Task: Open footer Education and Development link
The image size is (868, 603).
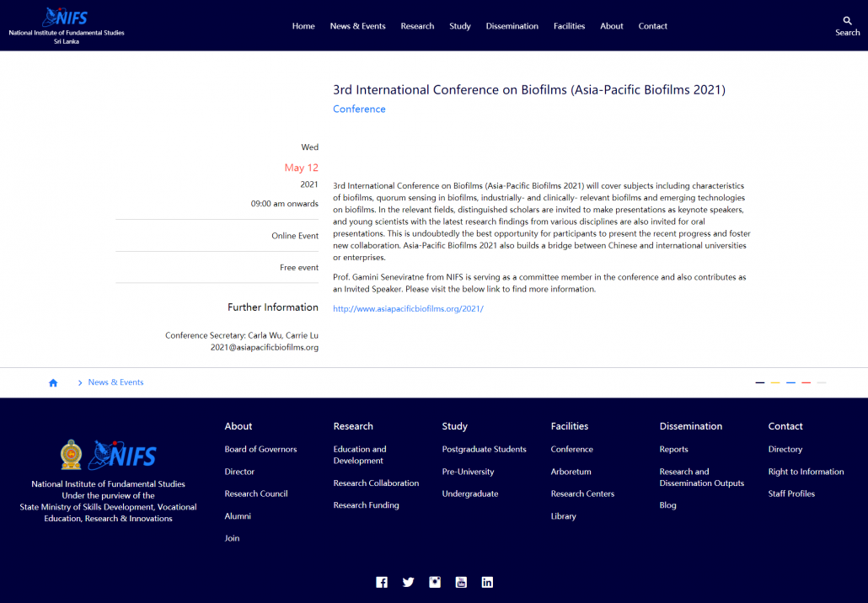Action: 360,455
